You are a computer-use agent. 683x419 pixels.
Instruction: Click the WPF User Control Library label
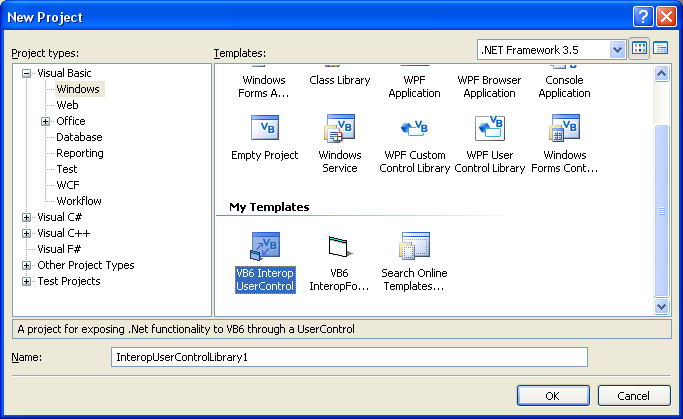490,162
